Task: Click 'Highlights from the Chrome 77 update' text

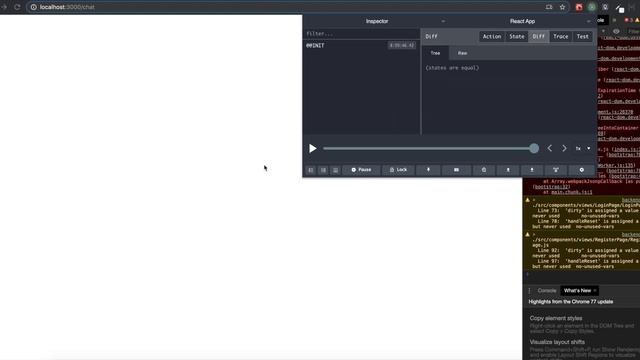Action: pyautogui.click(x=571, y=302)
